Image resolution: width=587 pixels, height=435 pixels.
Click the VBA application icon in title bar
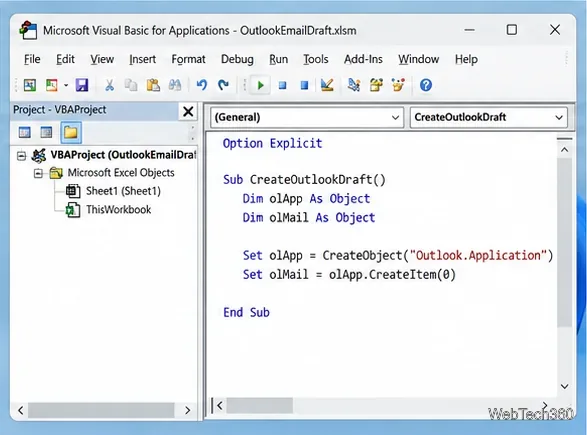click(28, 30)
